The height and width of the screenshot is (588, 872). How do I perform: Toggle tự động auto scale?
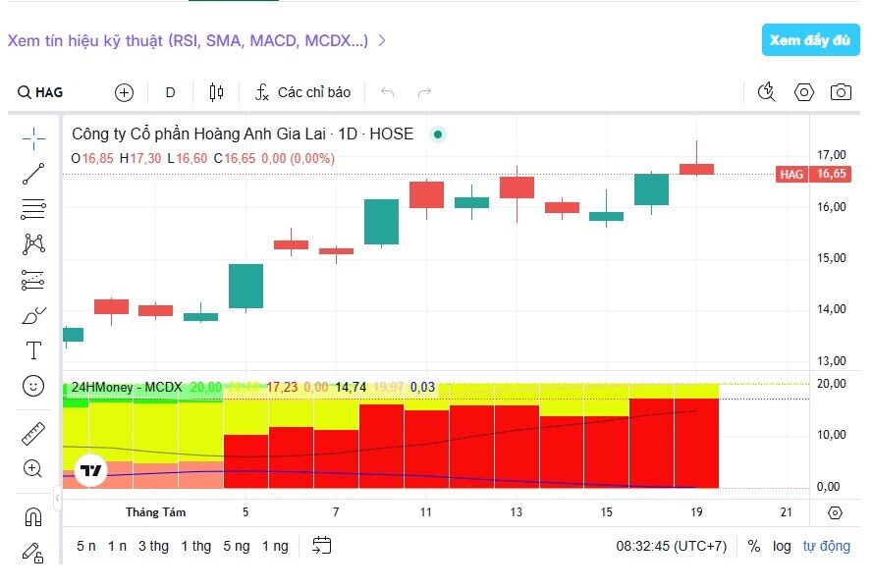point(827,547)
